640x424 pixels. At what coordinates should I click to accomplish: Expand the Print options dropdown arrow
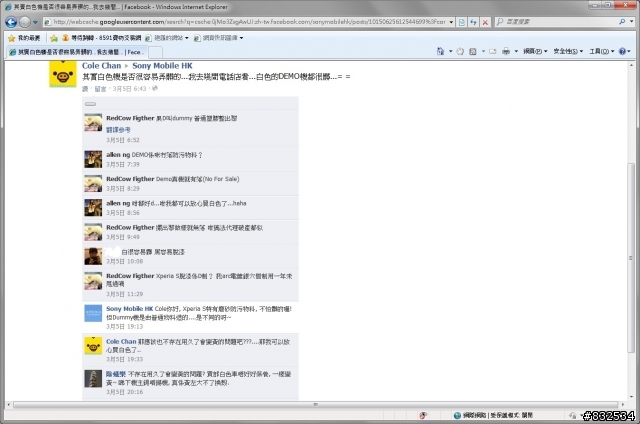pyautogui.click(x=516, y=51)
